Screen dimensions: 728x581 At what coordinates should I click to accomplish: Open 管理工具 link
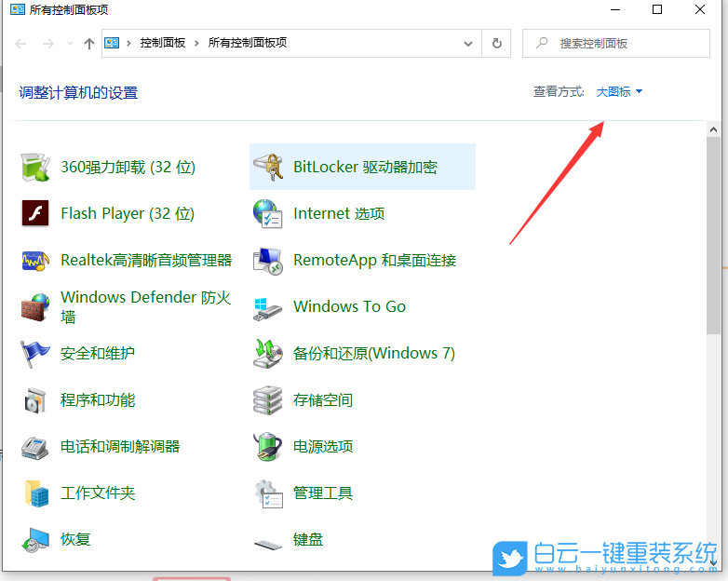coord(323,493)
